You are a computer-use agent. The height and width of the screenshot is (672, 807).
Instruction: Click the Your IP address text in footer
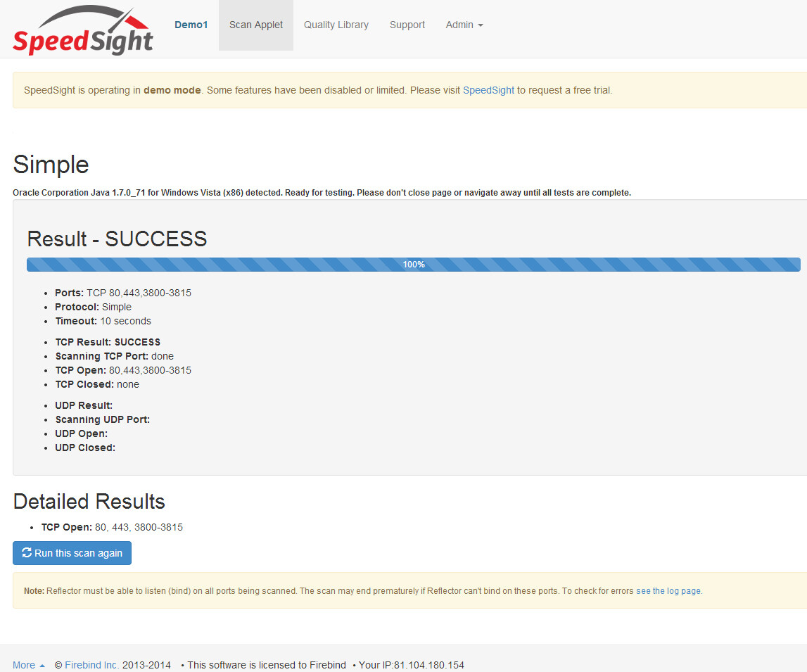click(411, 665)
